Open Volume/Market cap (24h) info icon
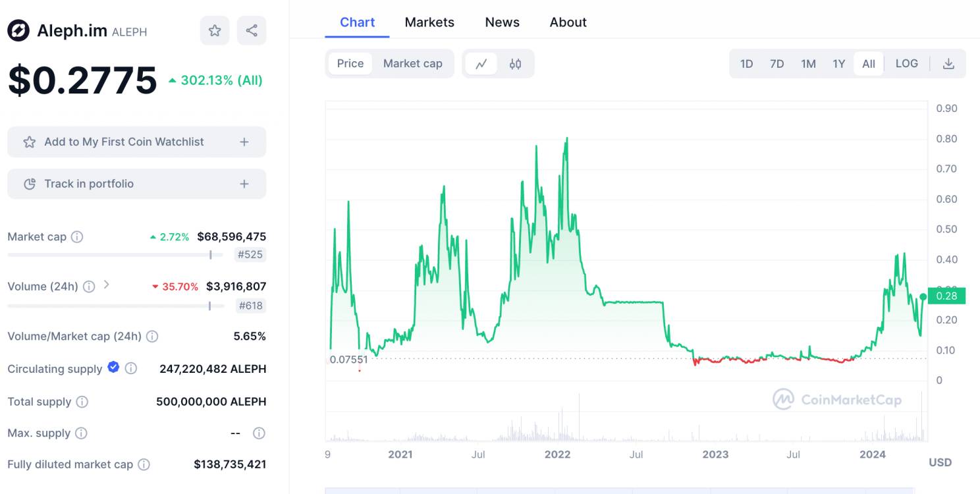The height and width of the screenshot is (494, 980). click(152, 337)
